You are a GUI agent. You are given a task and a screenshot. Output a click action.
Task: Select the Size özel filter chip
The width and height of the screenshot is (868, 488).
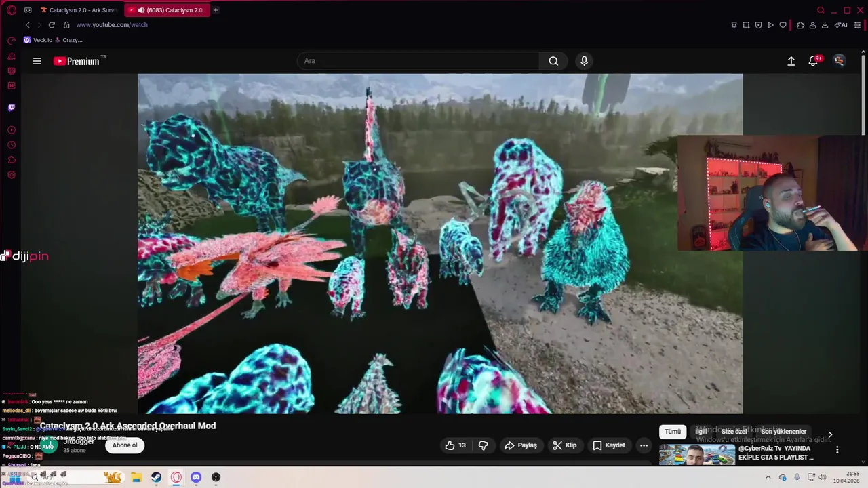pos(734,432)
